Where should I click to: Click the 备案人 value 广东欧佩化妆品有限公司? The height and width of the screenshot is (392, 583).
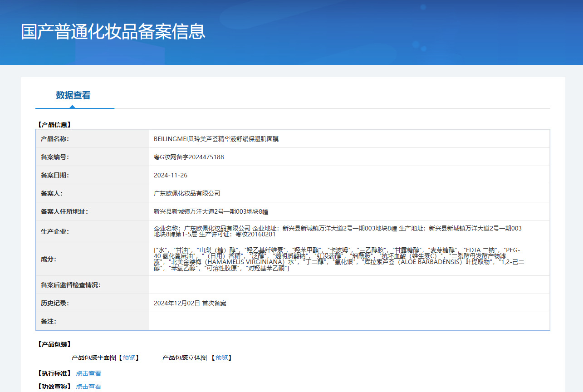187,193
